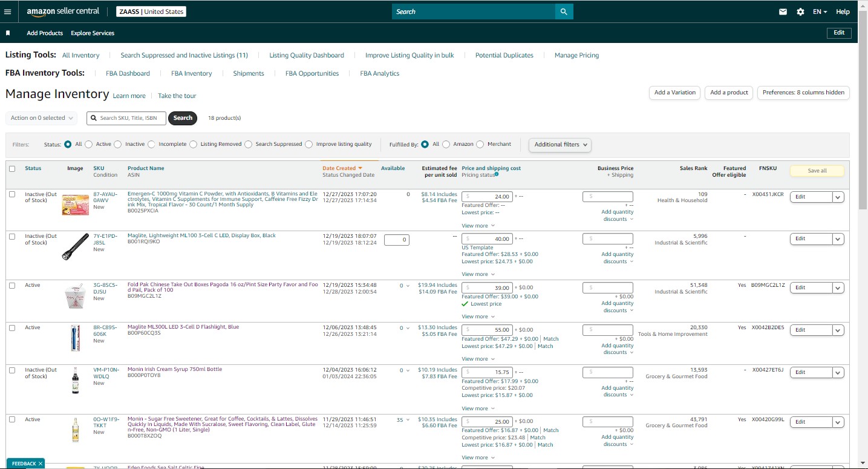
Task: Select the Inactive status radio button
Action: coord(118,145)
